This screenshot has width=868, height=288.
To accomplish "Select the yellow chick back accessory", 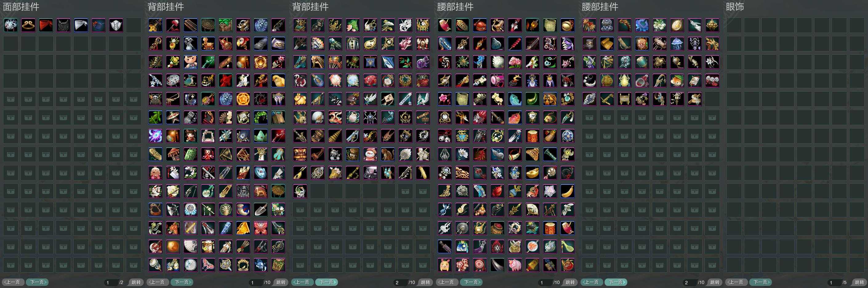I will [x=278, y=81].
